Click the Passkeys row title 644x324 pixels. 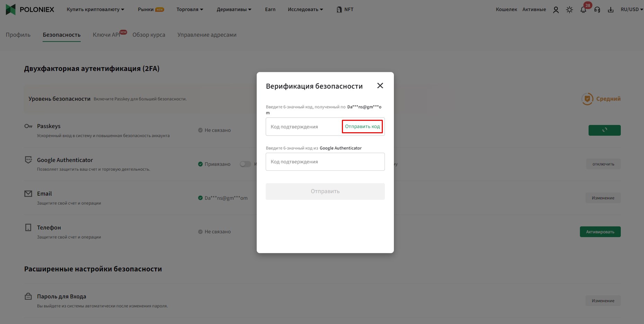49,126
